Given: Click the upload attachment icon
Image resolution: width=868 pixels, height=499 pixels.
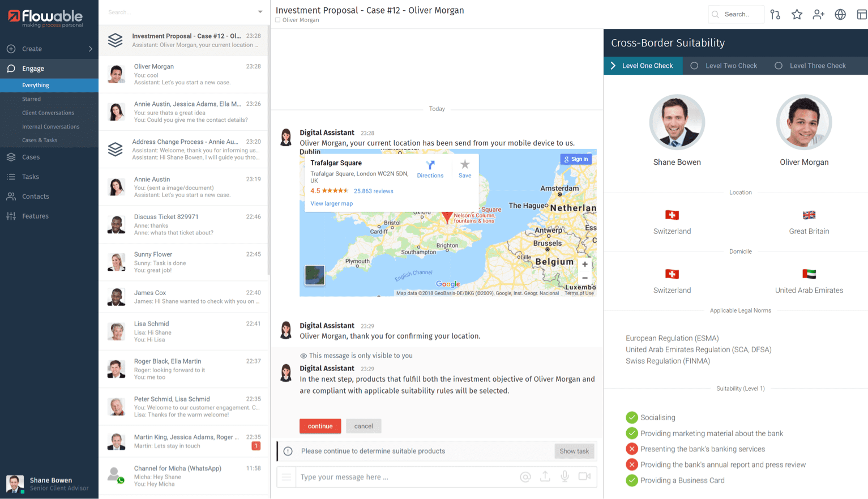Looking at the screenshot, I should [545, 477].
